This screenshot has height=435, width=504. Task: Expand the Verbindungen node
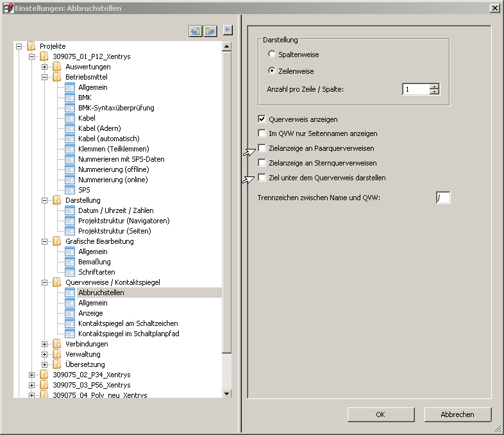(x=44, y=344)
